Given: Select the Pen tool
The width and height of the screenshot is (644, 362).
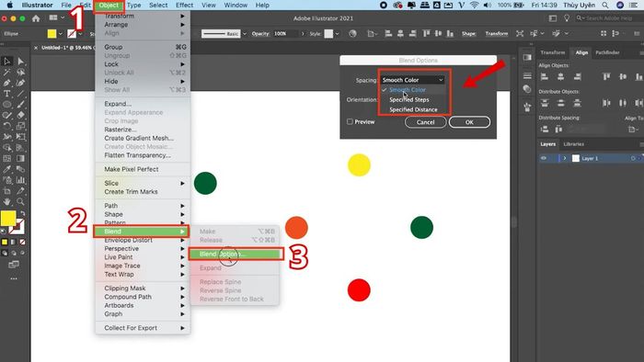Looking at the screenshot, I should point(7,84).
